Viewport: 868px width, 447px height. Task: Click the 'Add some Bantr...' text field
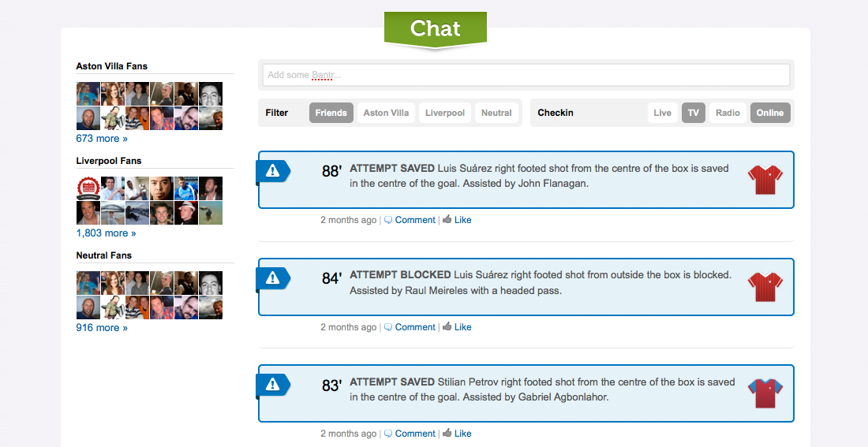pyautogui.click(x=526, y=75)
